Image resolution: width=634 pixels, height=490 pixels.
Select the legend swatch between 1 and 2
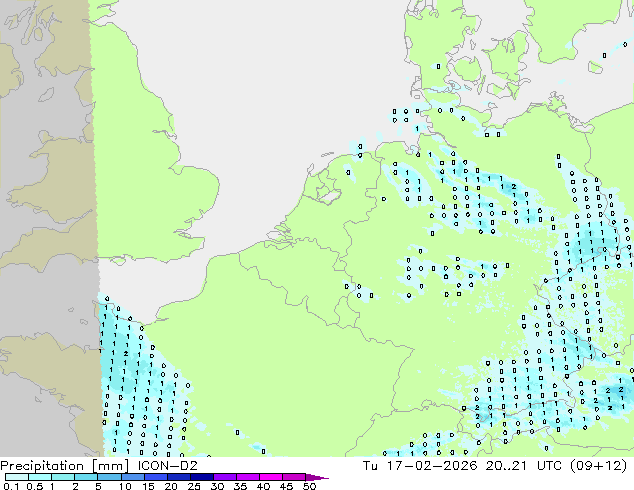tap(63, 477)
